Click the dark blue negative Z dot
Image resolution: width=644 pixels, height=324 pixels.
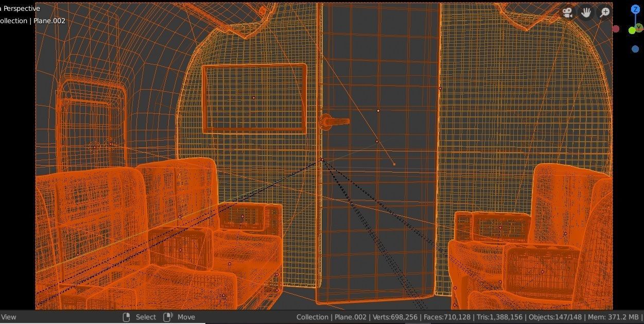[635, 49]
